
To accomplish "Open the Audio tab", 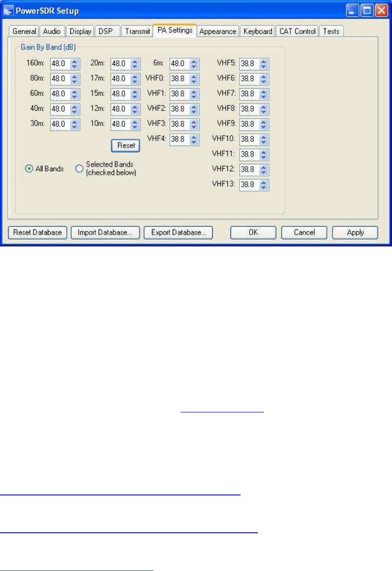I will point(52,31).
